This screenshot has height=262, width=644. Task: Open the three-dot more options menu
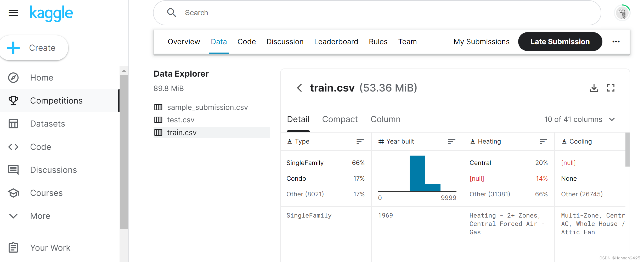pyautogui.click(x=616, y=42)
